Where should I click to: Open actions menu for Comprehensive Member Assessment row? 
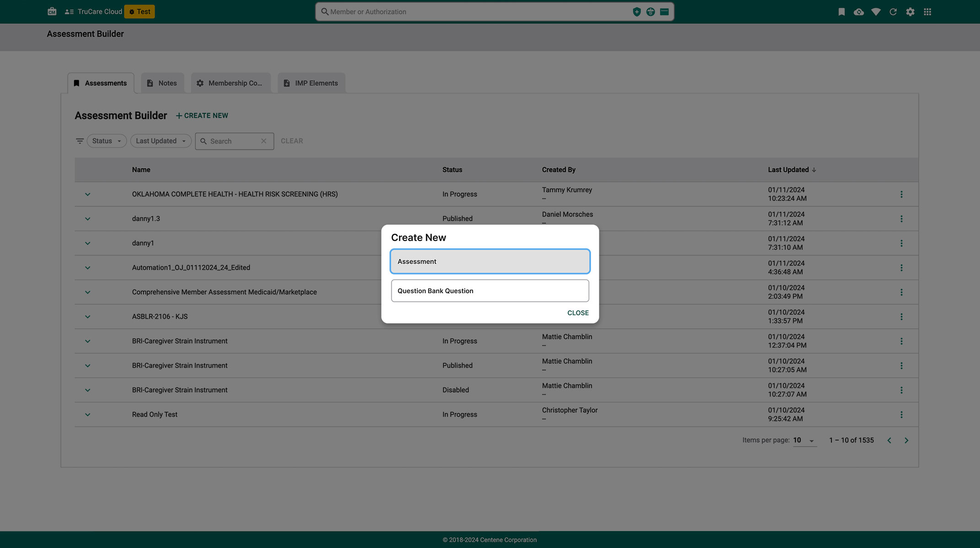[x=901, y=292]
